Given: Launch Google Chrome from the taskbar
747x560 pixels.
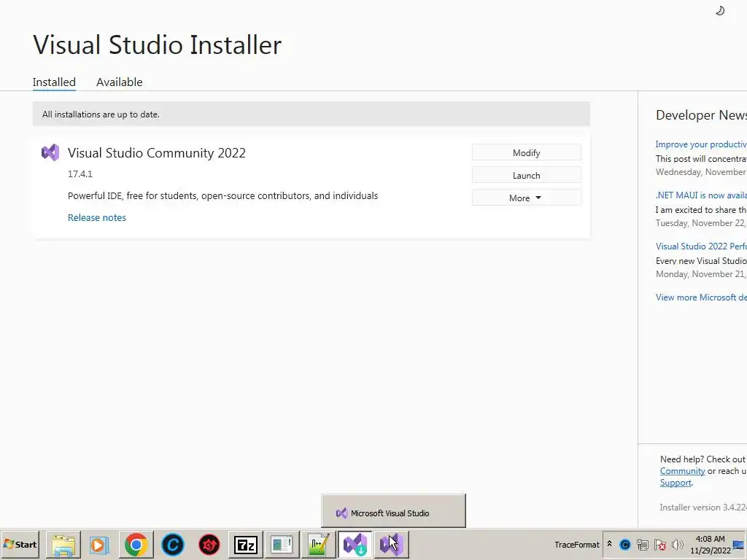Looking at the screenshot, I should tap(136, 544).
